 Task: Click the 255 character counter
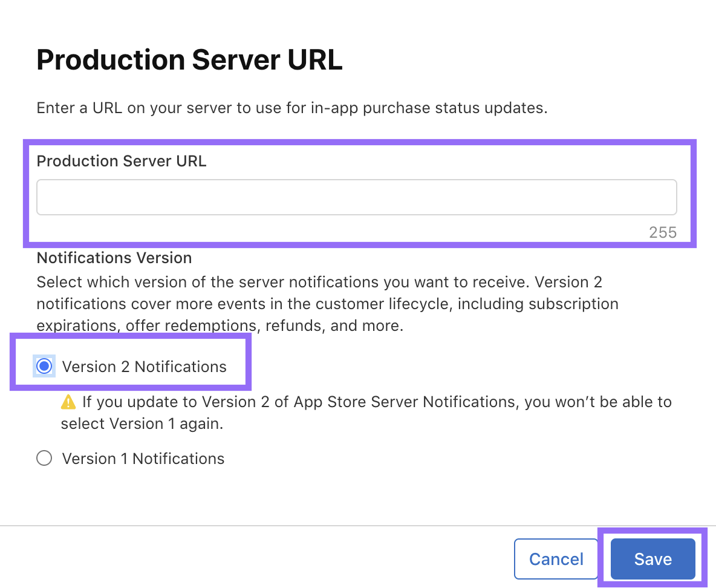662,232
